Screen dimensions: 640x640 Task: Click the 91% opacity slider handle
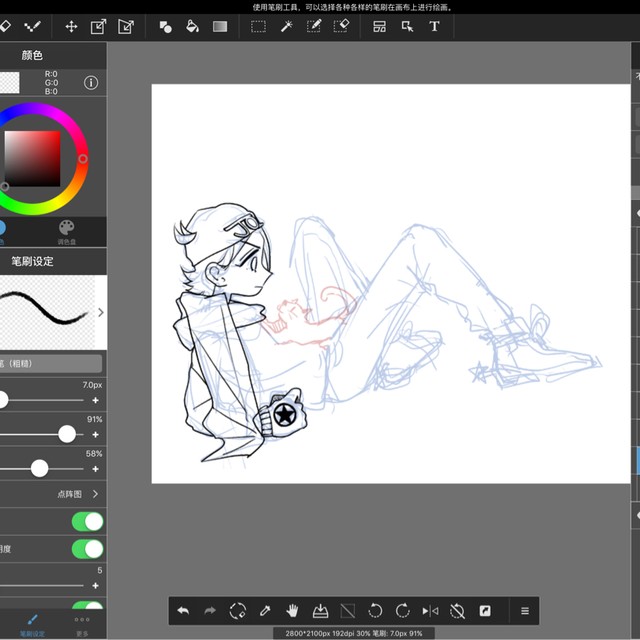point(67,434)
